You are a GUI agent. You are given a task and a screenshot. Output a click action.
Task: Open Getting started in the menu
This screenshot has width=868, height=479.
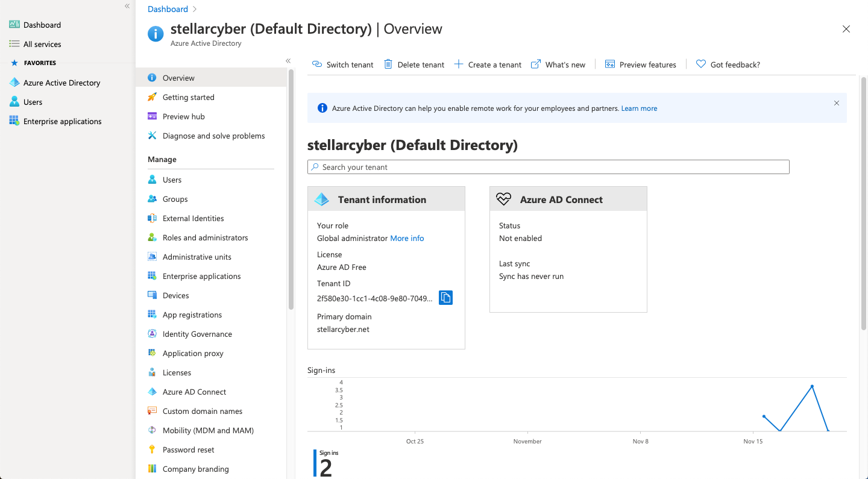(x=188, y=97)
